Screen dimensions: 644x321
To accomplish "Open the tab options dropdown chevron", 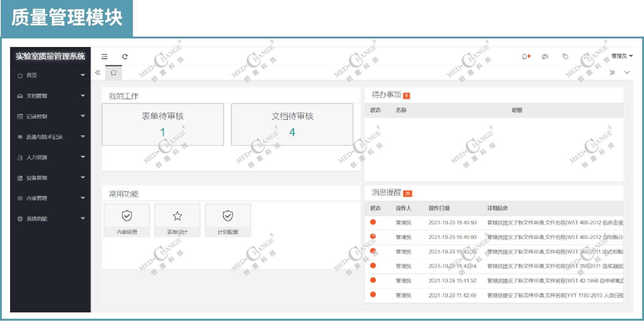I will 627,72.
